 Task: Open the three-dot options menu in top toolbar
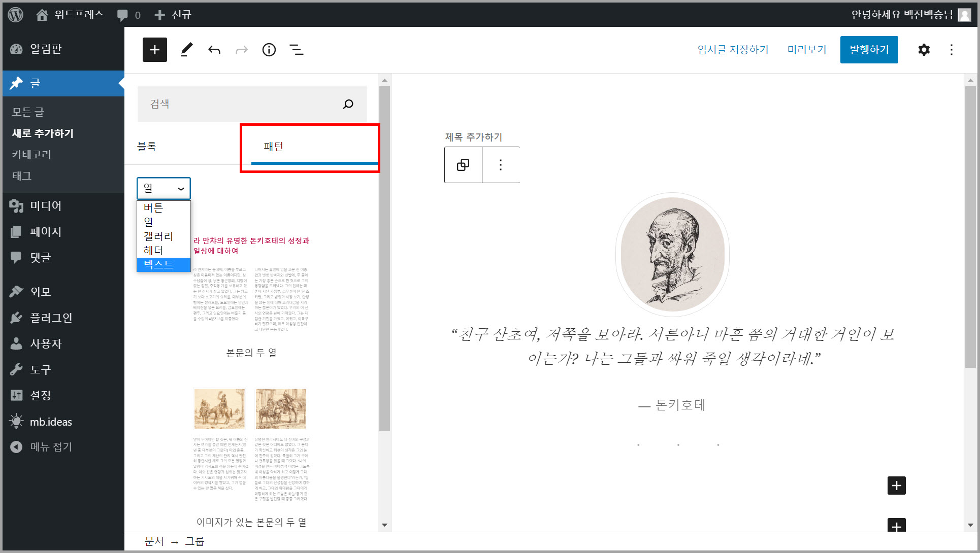point(951,50)
